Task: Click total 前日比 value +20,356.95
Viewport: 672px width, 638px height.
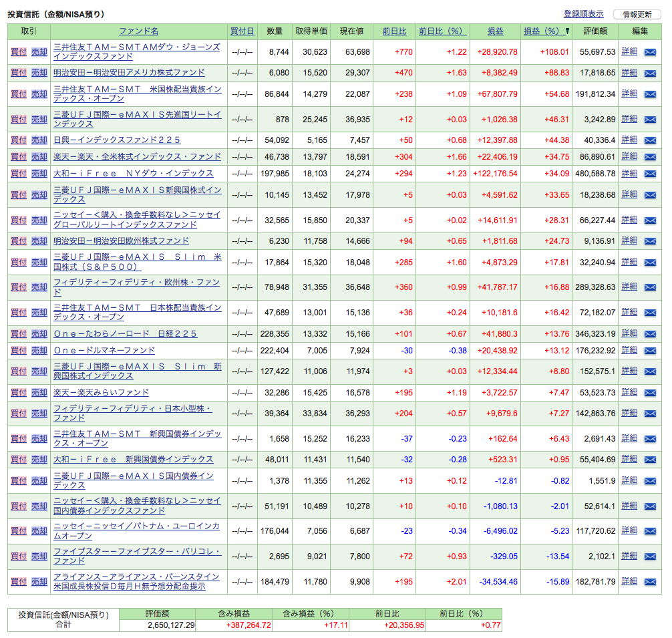Action: pos(403,625)
